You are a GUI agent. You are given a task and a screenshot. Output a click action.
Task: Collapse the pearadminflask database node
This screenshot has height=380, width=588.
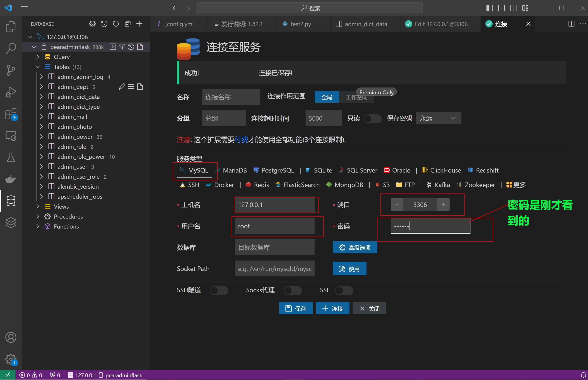click(34, 47)
